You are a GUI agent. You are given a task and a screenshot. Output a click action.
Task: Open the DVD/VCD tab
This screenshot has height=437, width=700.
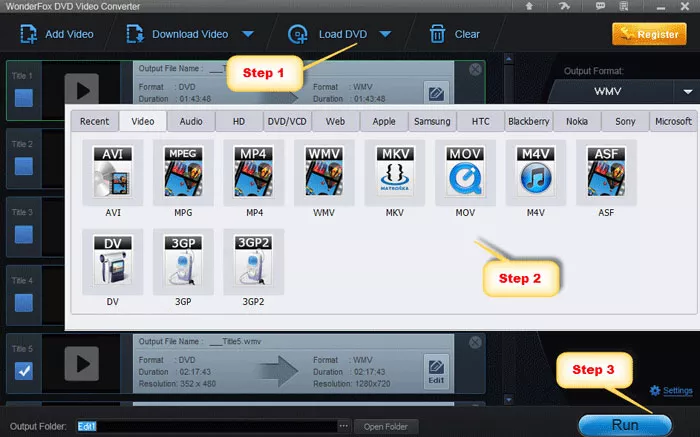287,121
